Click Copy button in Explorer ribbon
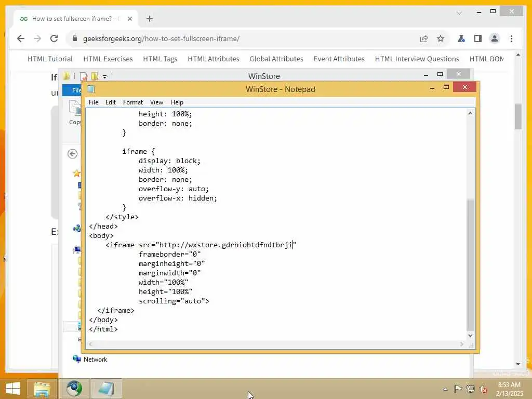The height and width of the screenshot is (399, 532). click(75, 113)
